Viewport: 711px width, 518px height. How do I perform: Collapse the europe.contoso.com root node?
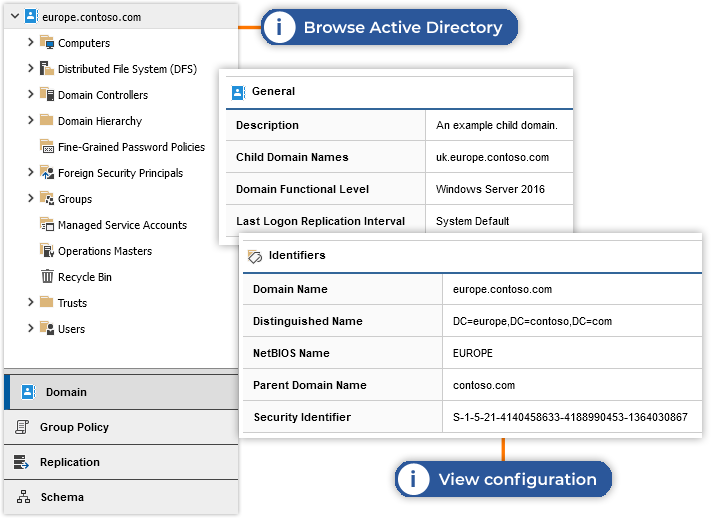click(x=12, y=17)
